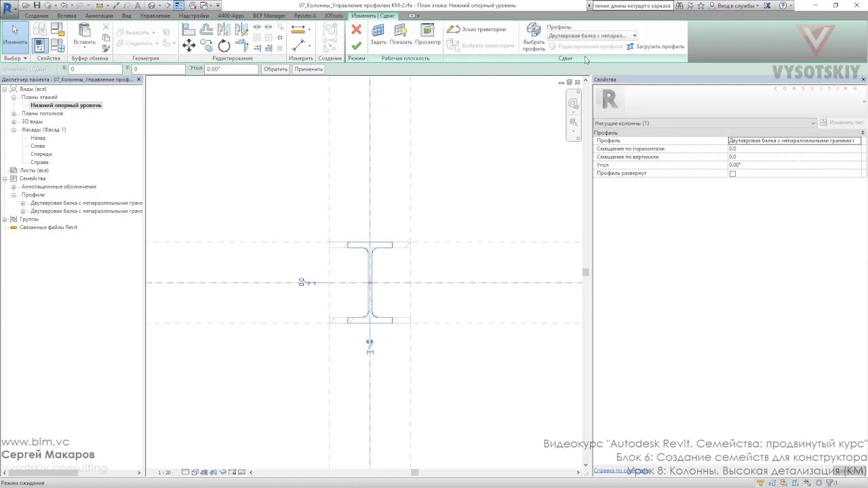The image size is (868, 488).
Task: Click the Применить button in options bar
Action: (x=309, y=69)
